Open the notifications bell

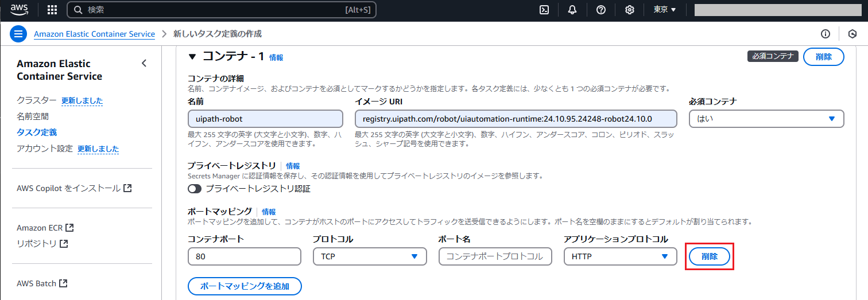pyautogui.click(x=572, y=10)
